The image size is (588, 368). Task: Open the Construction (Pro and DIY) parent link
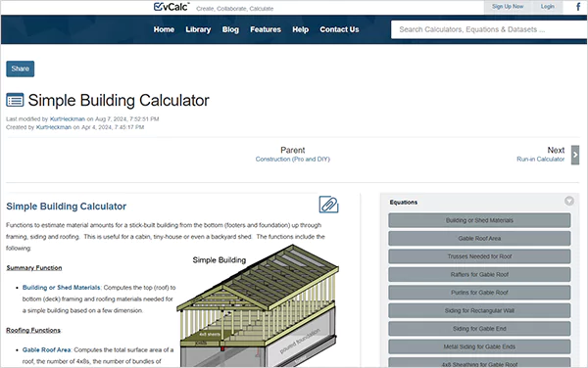click(293, 160)
